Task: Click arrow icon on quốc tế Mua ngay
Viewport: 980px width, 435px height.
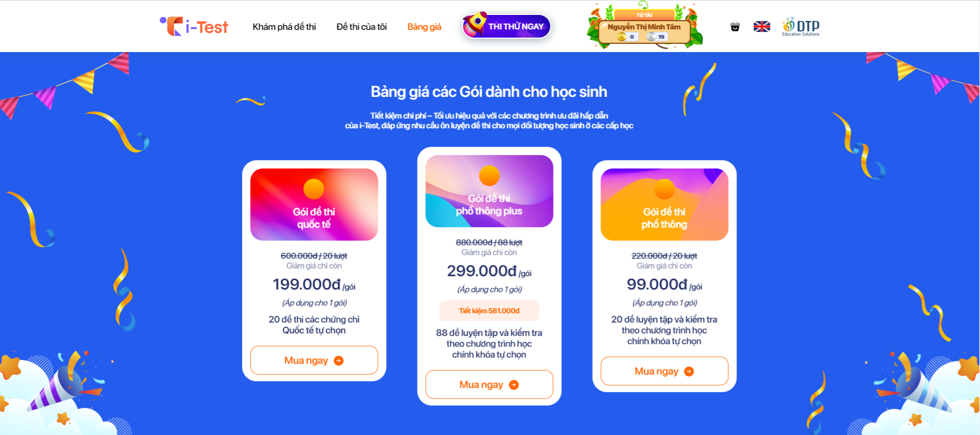Action: (x=338, y=361)
